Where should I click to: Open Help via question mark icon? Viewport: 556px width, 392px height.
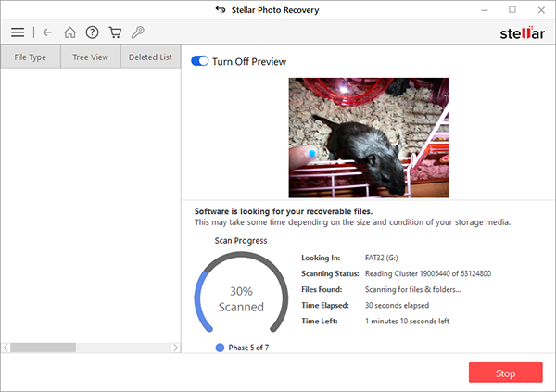click(x=92, y=32)
